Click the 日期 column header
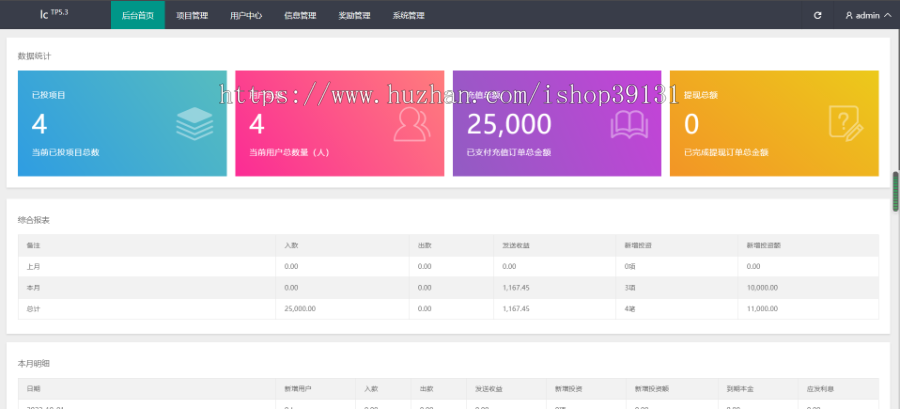Viewport: 900px width, 409px height. coord(33,389)
